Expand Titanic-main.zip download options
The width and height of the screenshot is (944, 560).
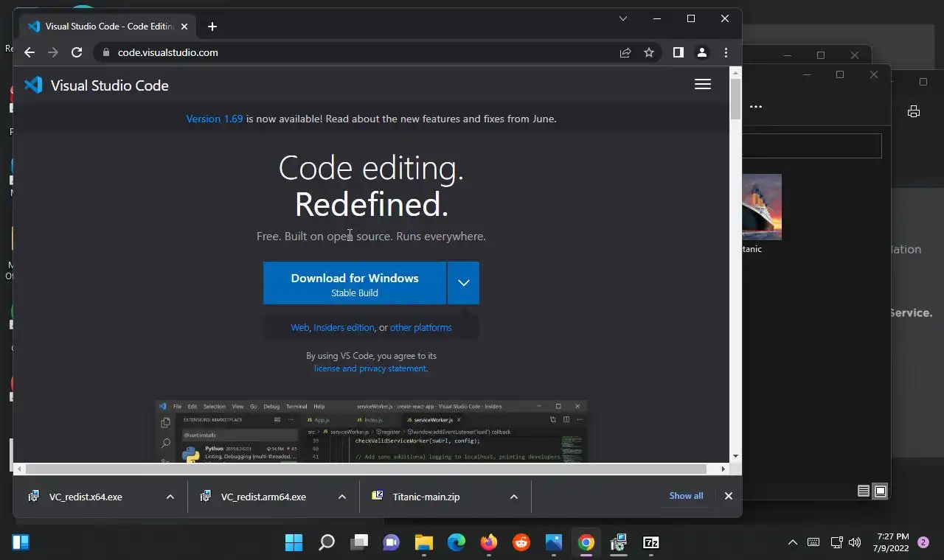(514, 497)
